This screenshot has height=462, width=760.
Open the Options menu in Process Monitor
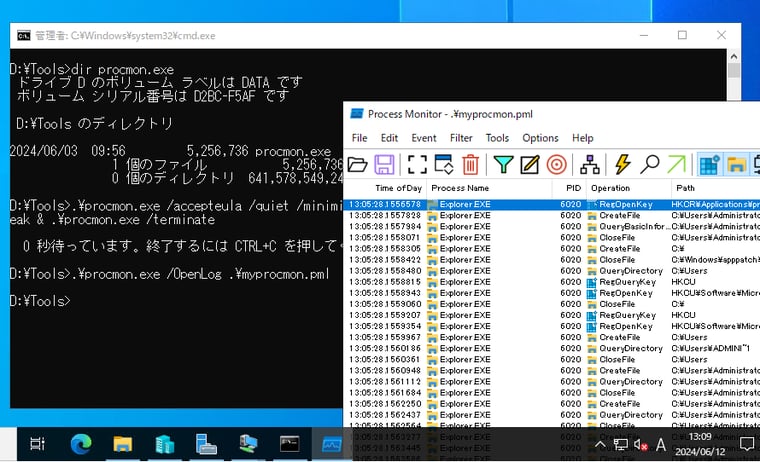tap(540, 138)
